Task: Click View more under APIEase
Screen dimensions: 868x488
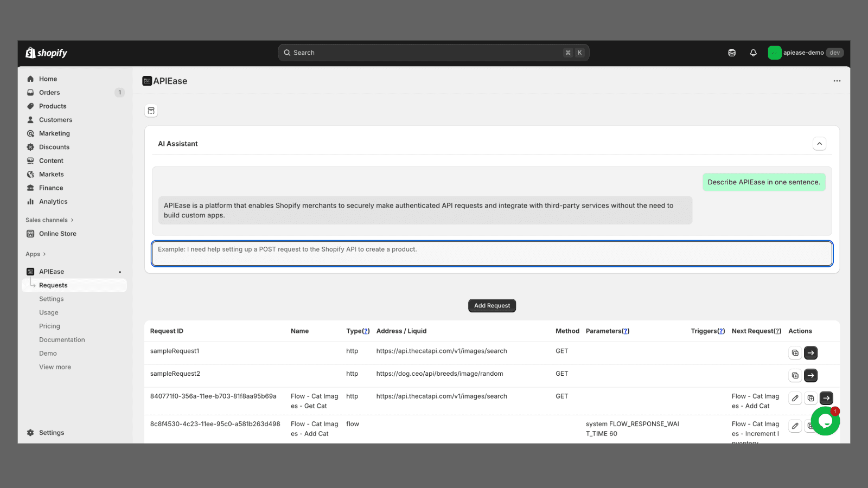Action: click(55, 367)
